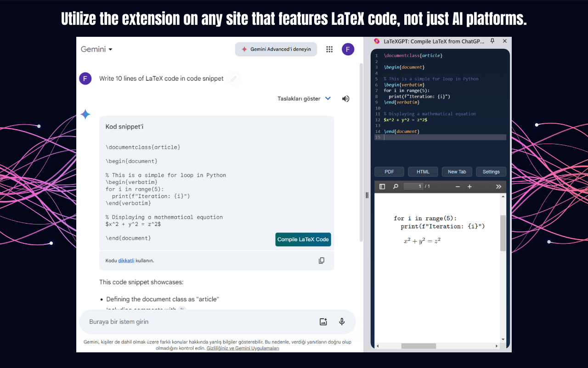Image resolution: width=588 pixels, height=368 pixels.
Task: Zoom out the PDF preview
Action: [458, 186]
